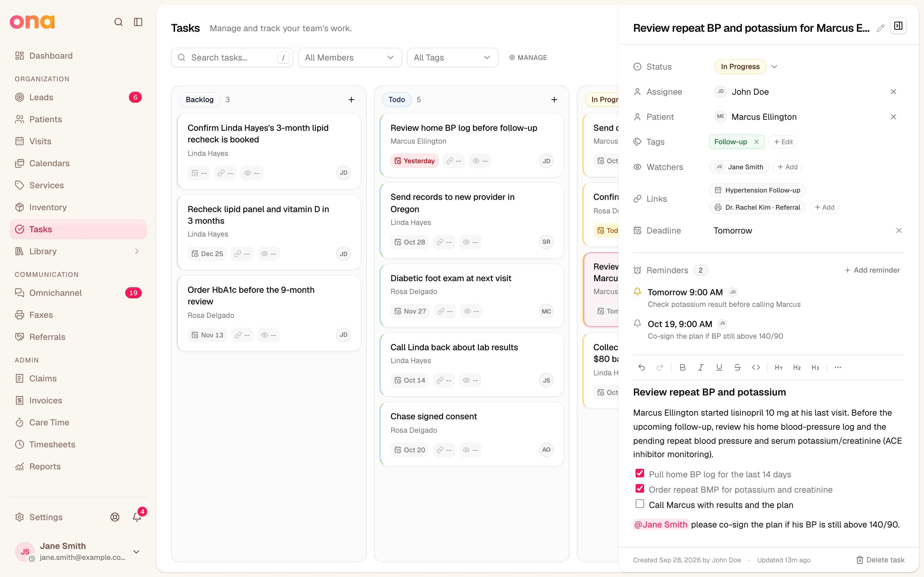This screenshot has height=577, width=924.
Task: Open Call Linda back about lab results card
Action: (472, 365)
